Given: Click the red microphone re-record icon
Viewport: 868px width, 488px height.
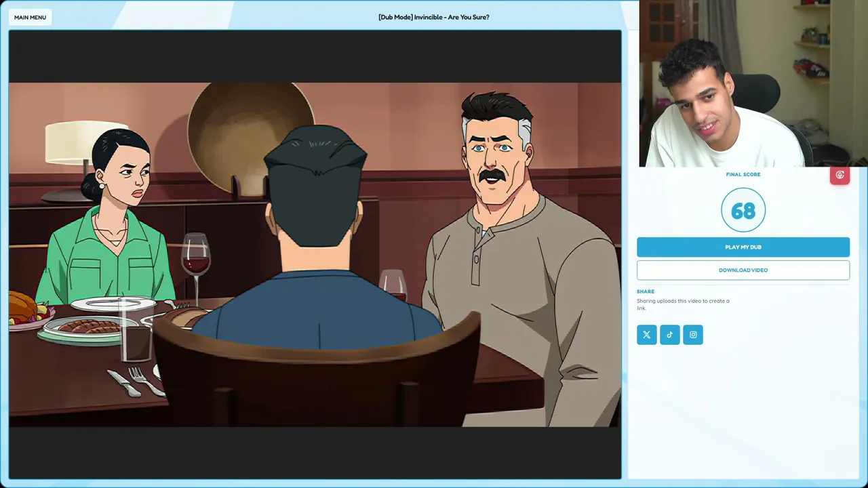Looking at the screenshot, I should click(840, 175).
